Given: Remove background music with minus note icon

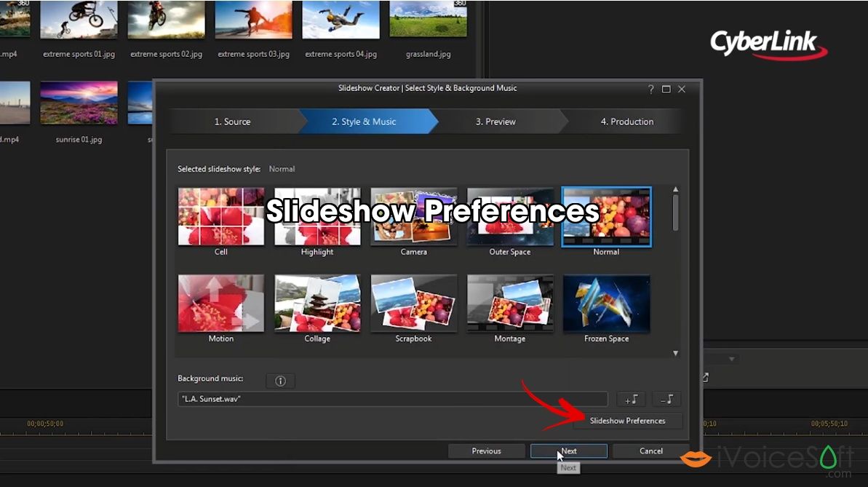Looking at the screenshot, I should click(x=666, y=399).
